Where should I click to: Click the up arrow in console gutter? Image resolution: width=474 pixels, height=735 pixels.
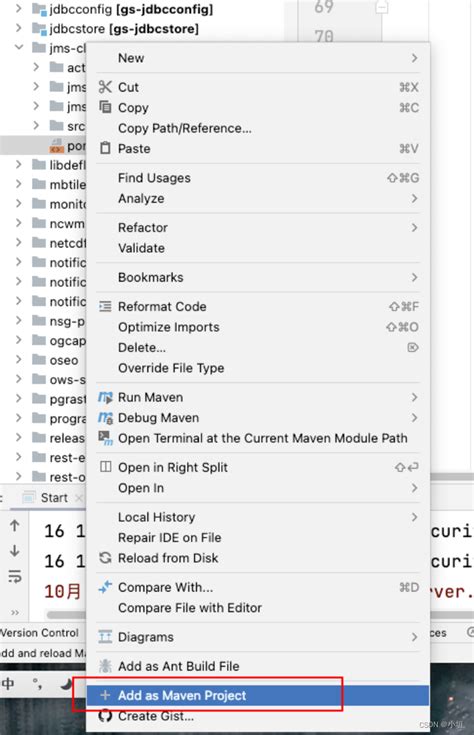(15, 525)
